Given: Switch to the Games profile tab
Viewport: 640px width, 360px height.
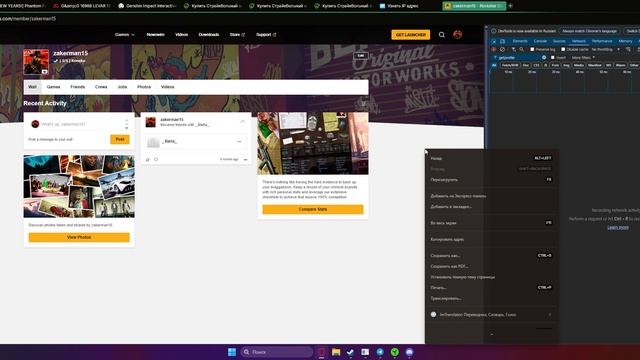Looking at the screenshot, I should (x=53, y=87).
